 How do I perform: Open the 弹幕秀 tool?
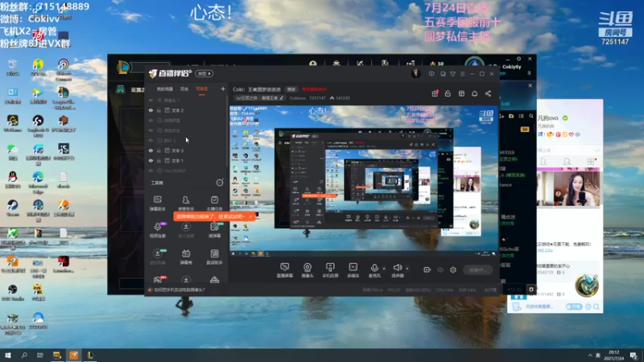186,257
